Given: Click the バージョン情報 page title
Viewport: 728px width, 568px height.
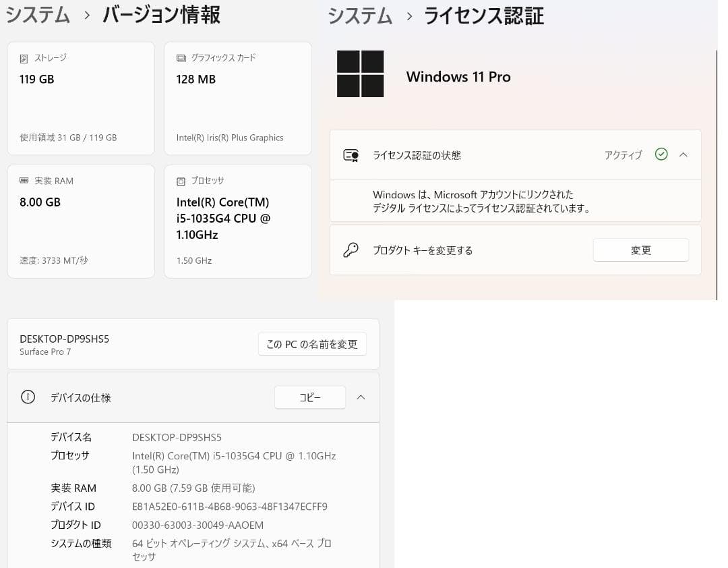Looking at the screenshot, I should (161, 15).
